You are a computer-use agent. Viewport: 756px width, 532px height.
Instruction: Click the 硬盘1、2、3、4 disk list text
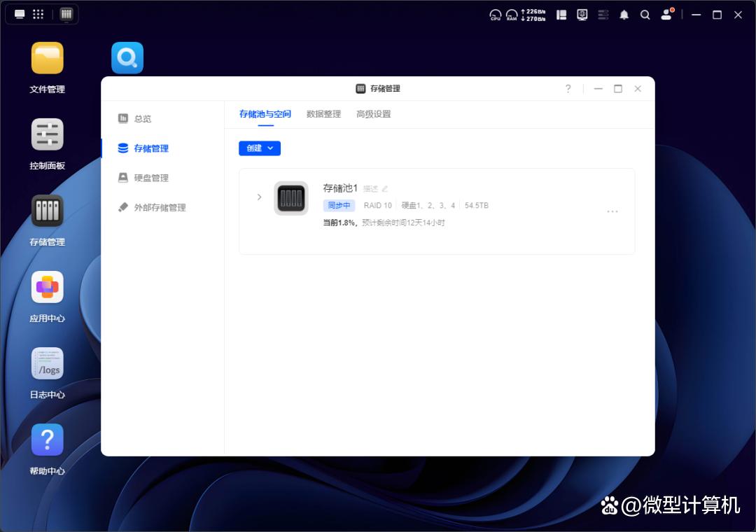pos(428,206)
